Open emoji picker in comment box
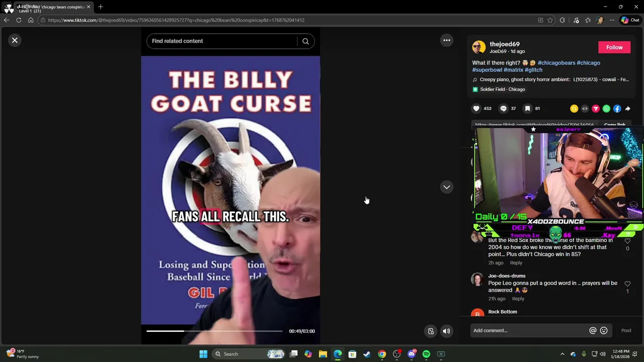The image size is (644, 362). (604, 330)
